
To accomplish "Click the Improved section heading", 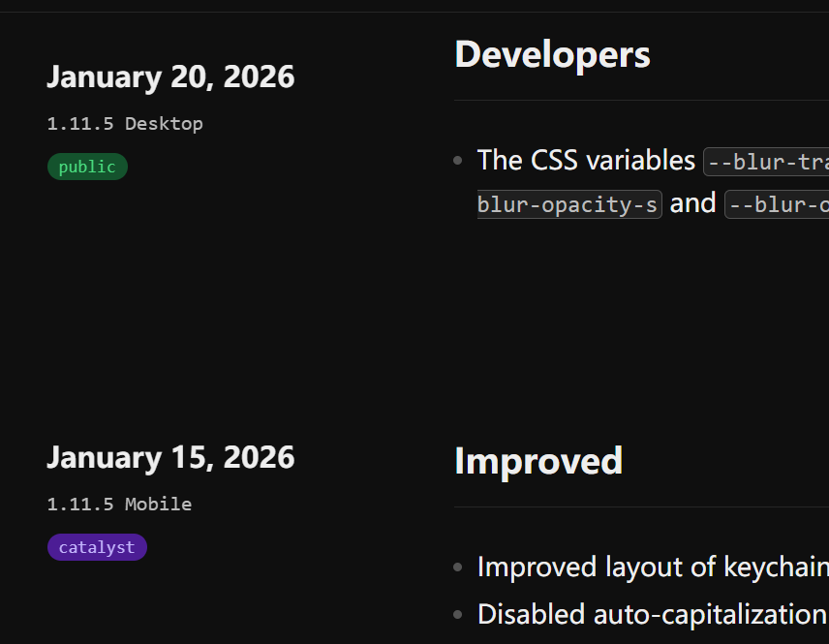I will (537, 461).
